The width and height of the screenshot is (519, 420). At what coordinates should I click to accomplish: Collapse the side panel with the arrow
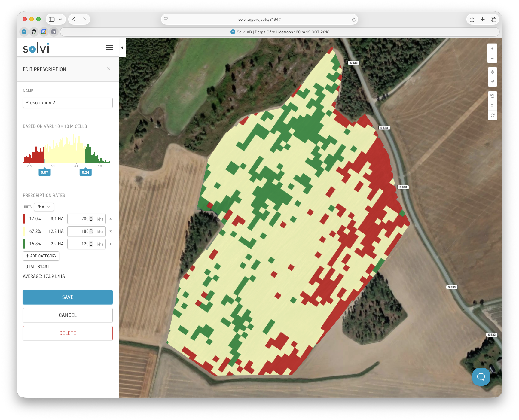tap(122, 48)
